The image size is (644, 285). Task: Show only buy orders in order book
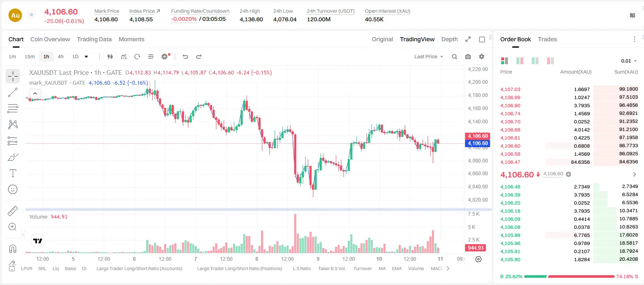(x=535, y=61)
